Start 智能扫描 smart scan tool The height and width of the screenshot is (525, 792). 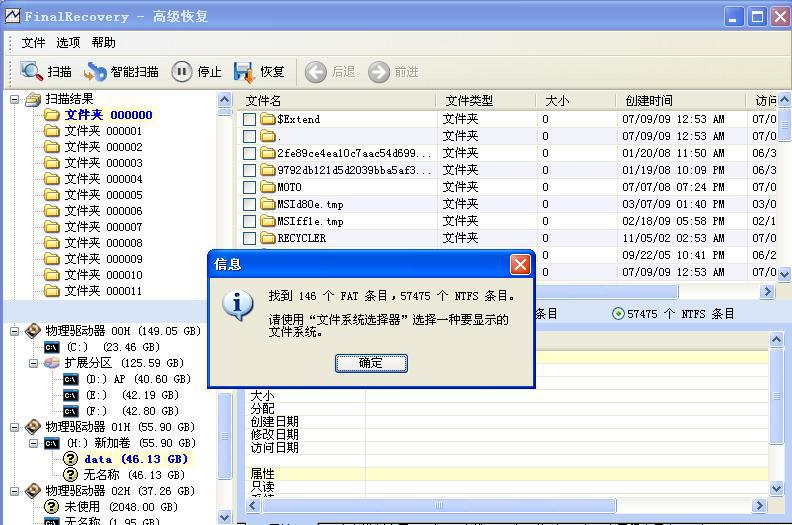pos(95,72)
